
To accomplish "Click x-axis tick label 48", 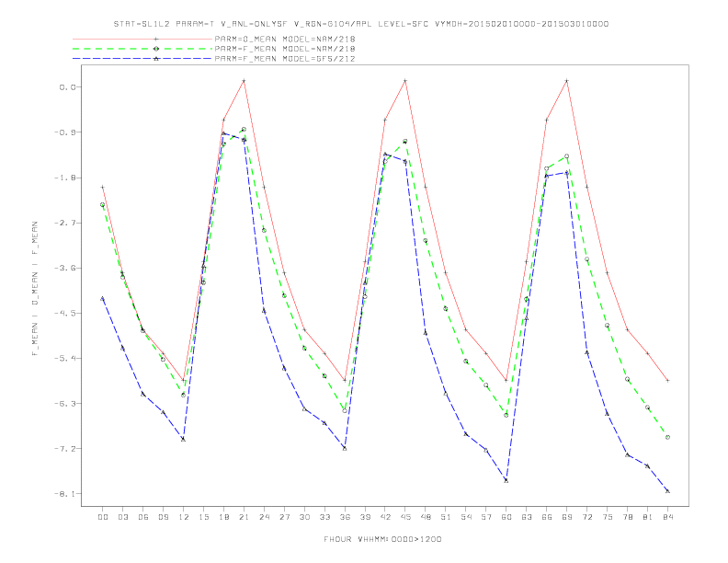I will pyautogui.click(x=426, y=517).
